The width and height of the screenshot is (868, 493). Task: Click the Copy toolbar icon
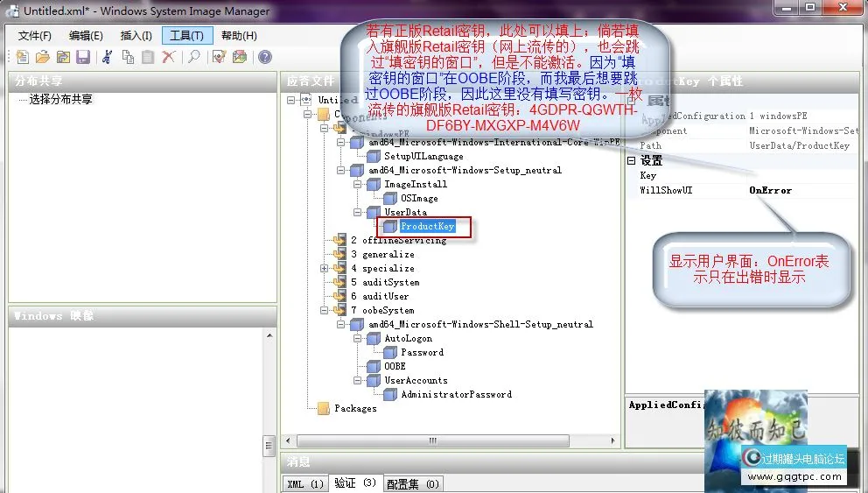(x=128, y=57)
